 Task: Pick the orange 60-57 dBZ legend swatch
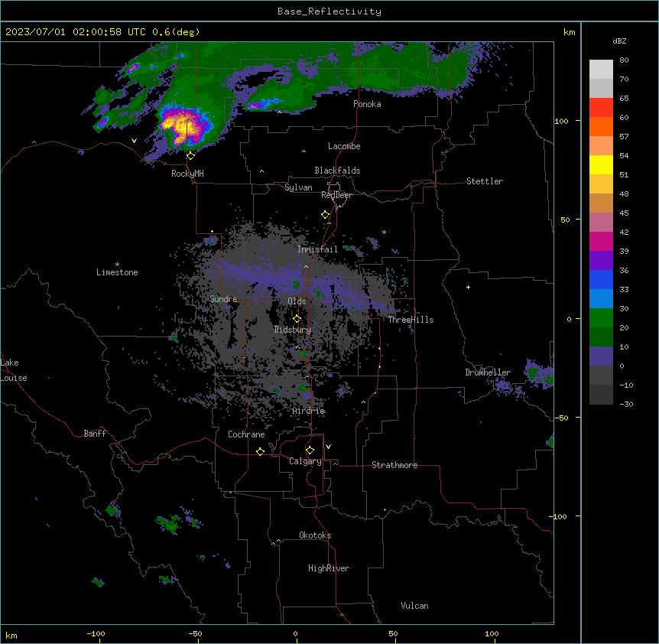click(601, 126)
